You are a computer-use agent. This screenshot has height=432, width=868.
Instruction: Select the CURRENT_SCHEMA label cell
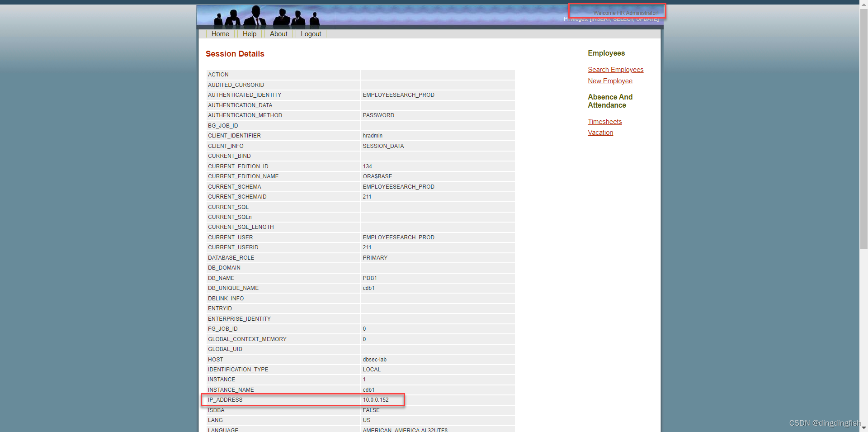283,187
